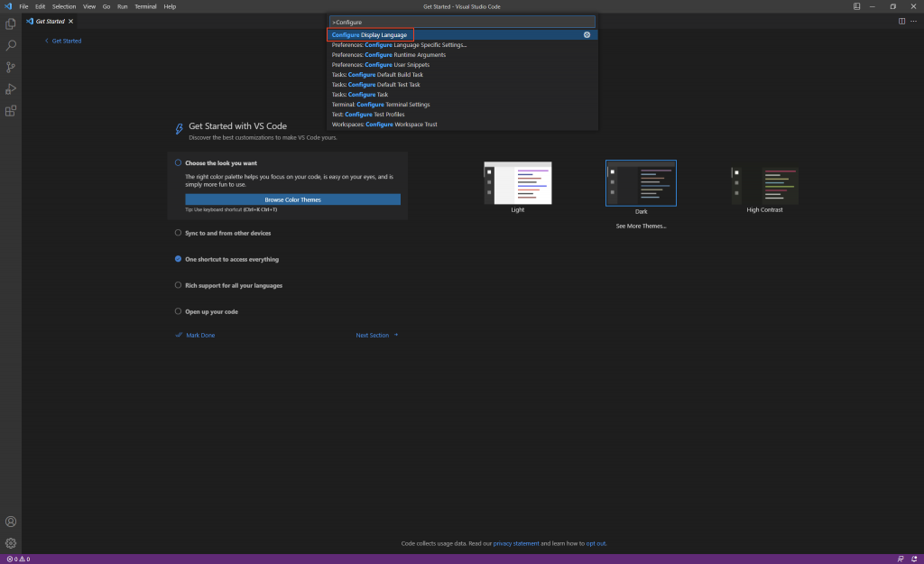Open the Help menu

tap(170, 6)
